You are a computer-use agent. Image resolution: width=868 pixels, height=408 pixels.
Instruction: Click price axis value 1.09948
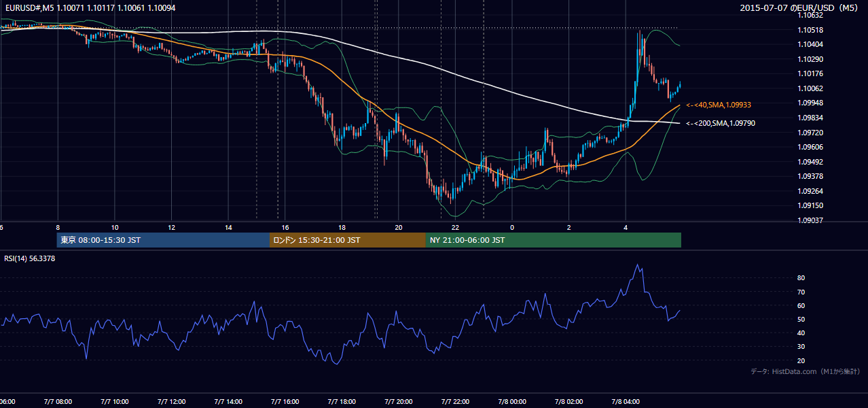coord(810,103)
